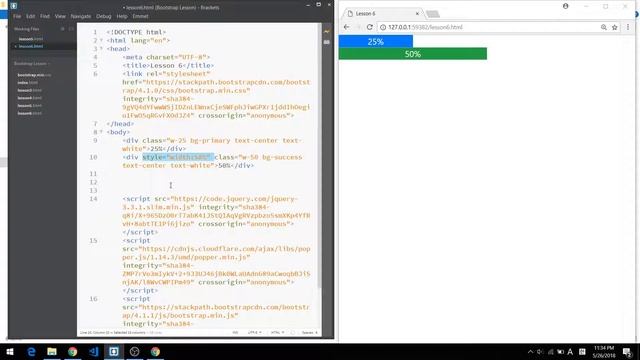
Task: Show hidden system tray icons
Action: [530, 352]
